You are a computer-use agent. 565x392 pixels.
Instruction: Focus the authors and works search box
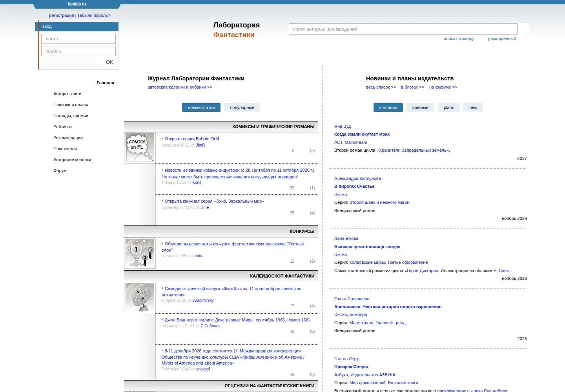(403, 29)
